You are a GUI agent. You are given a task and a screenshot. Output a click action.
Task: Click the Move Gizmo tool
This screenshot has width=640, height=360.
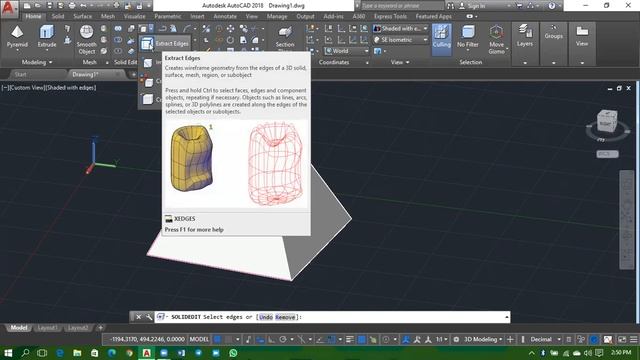coord(496,39)
